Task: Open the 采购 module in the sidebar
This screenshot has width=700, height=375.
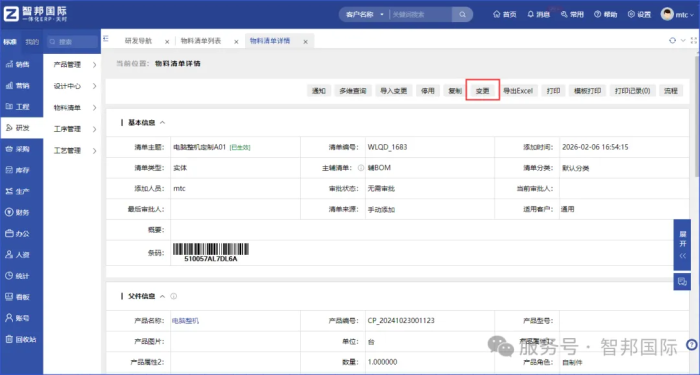Action: click(x=18, y=149)
